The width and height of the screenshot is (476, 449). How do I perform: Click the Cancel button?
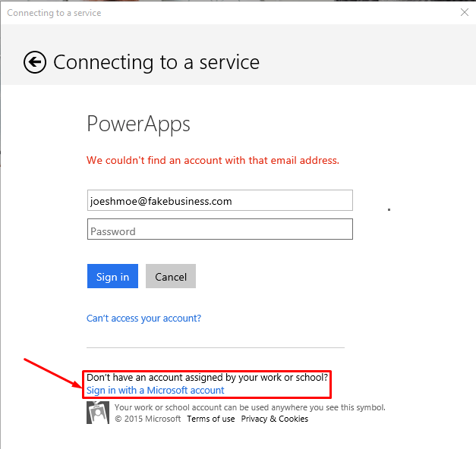[x=171, y=276]
